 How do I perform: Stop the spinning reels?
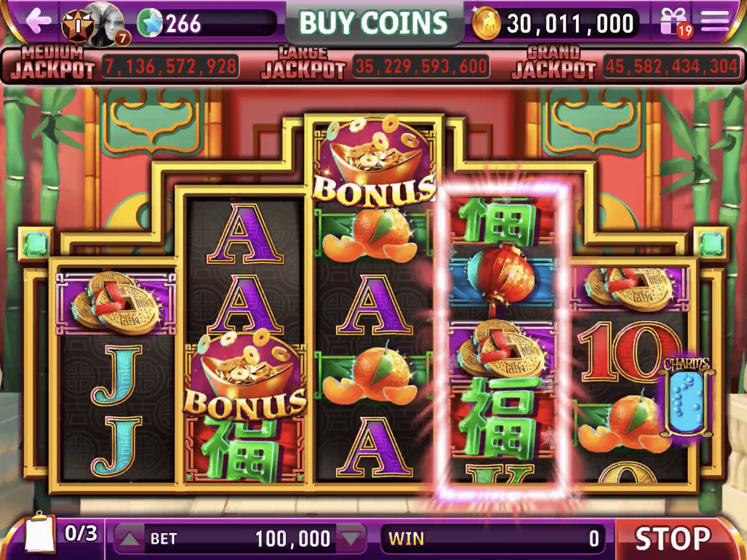click(x=673, y=538)
